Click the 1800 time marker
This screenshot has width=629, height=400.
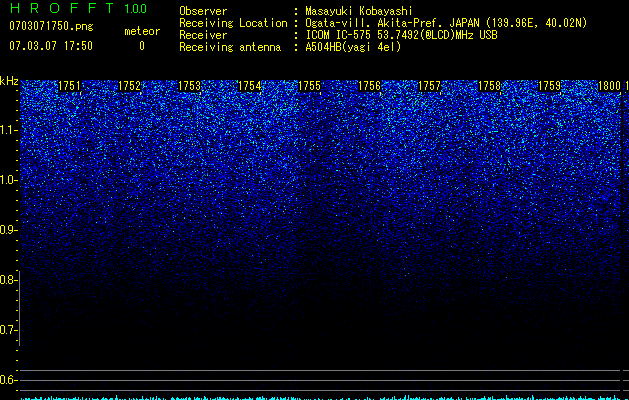609,86
